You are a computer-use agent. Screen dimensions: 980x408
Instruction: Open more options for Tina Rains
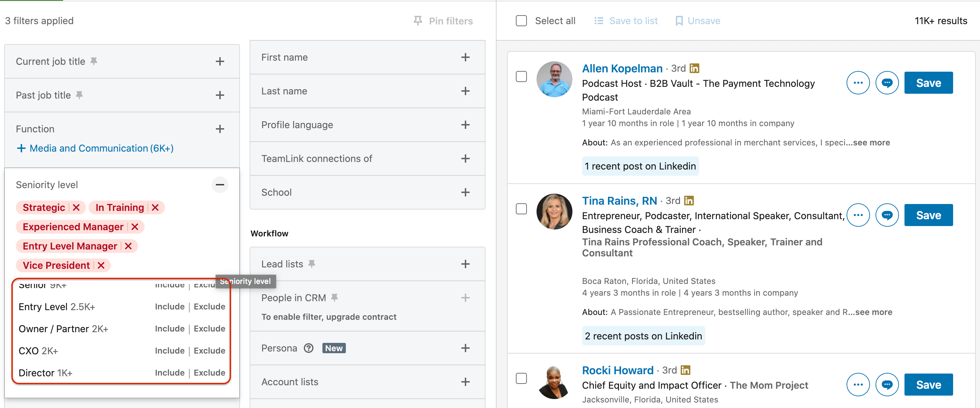coord(858,215)
